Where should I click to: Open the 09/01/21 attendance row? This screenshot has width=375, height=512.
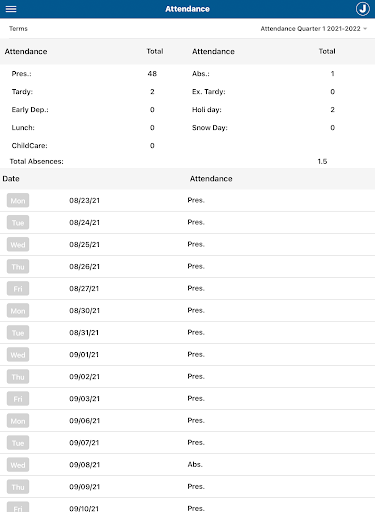coord(187,355)
